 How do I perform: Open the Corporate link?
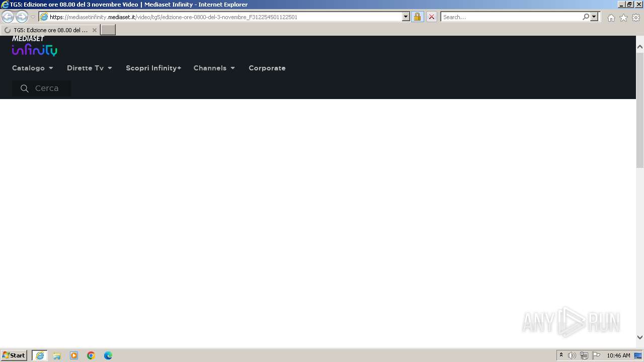click(x=267, y=68)
